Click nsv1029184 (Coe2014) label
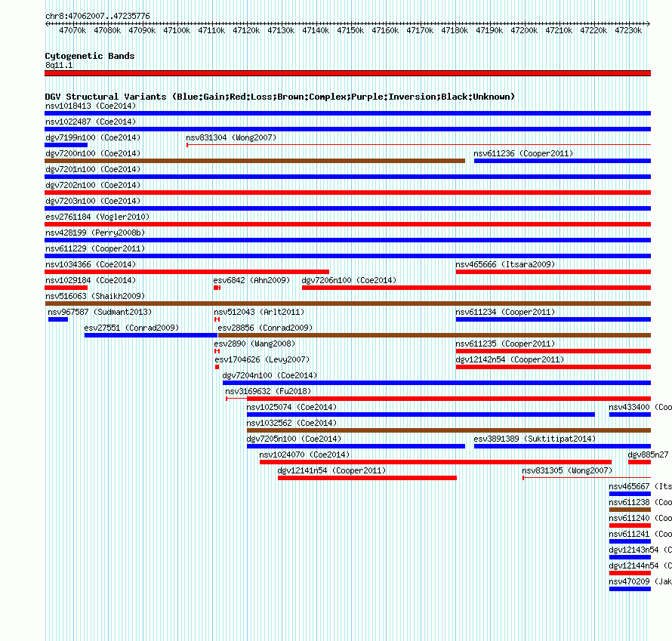This screenshot has height=641, width=672. (91, 280)
